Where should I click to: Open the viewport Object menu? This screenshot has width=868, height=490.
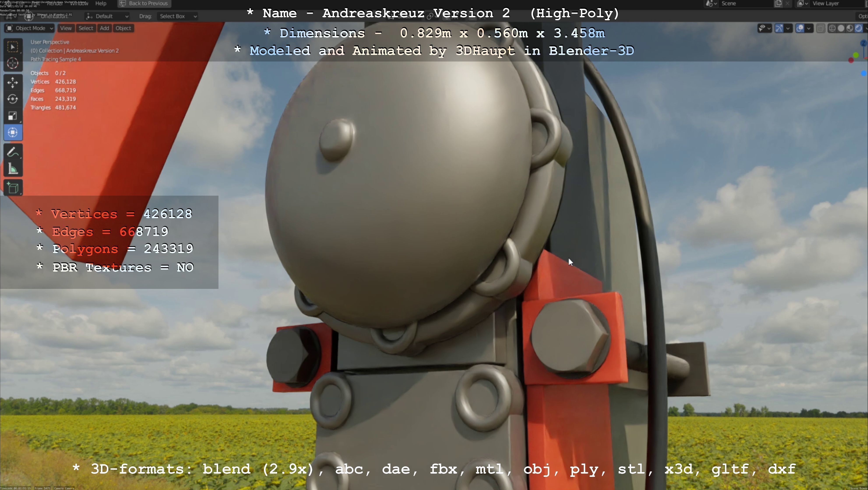pos(123,28)
